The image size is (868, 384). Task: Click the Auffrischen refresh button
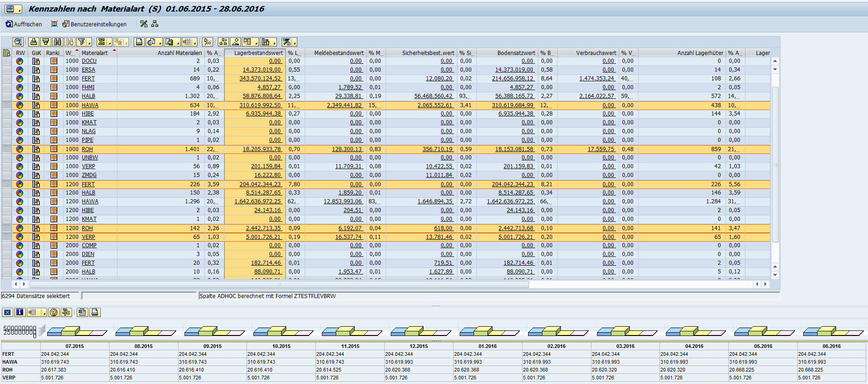24,24
